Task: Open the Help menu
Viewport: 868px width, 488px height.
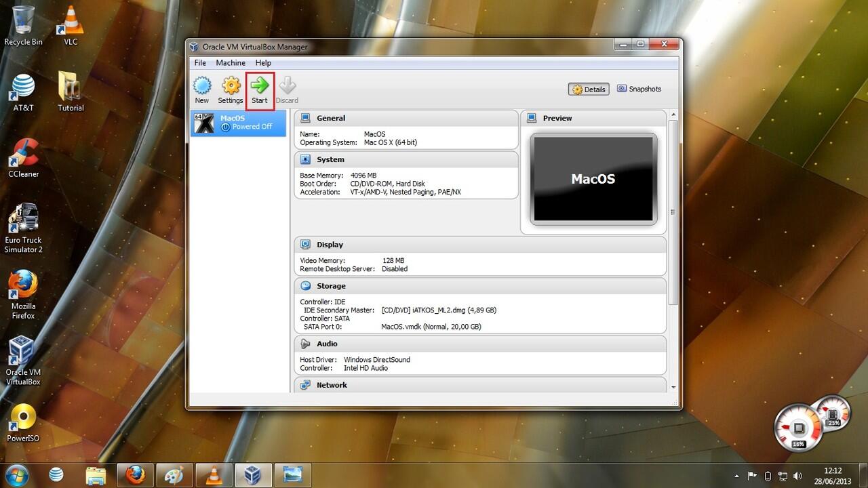Action: coord(263,62)
